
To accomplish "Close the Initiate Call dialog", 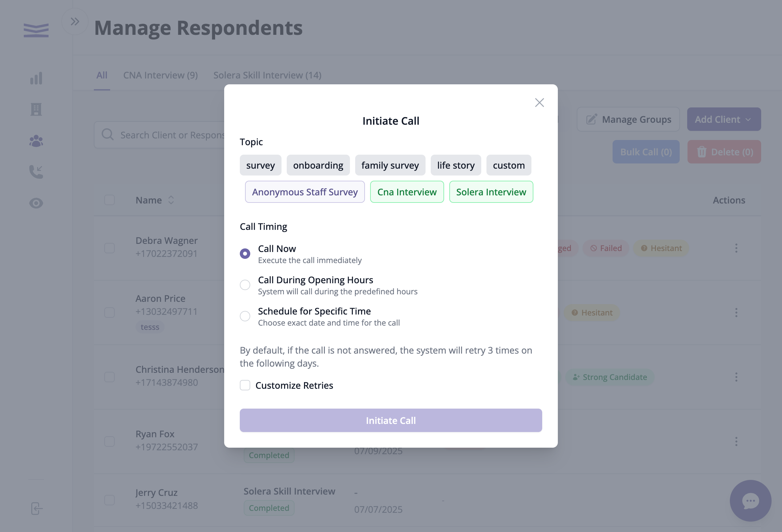I will (x=539, y=103).
